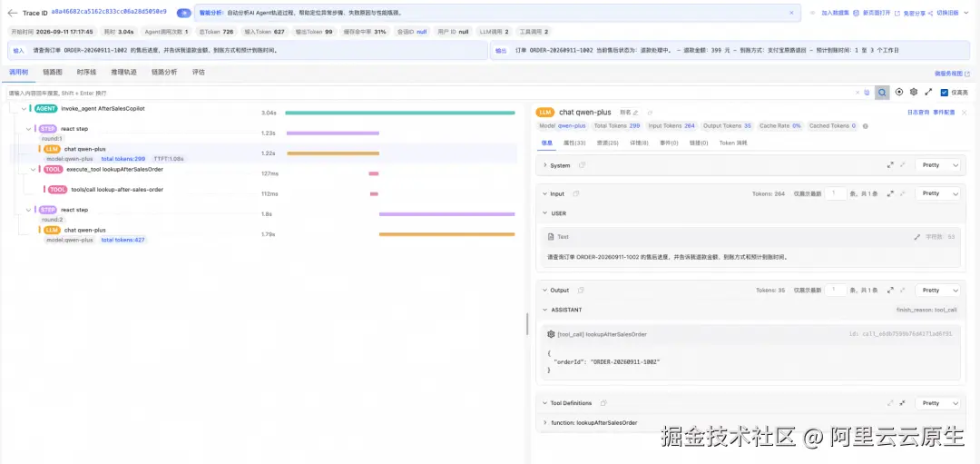Switch to the 调用树 tab
The width and height of the screenshot is (980, 464).
(x=18, y=72)
